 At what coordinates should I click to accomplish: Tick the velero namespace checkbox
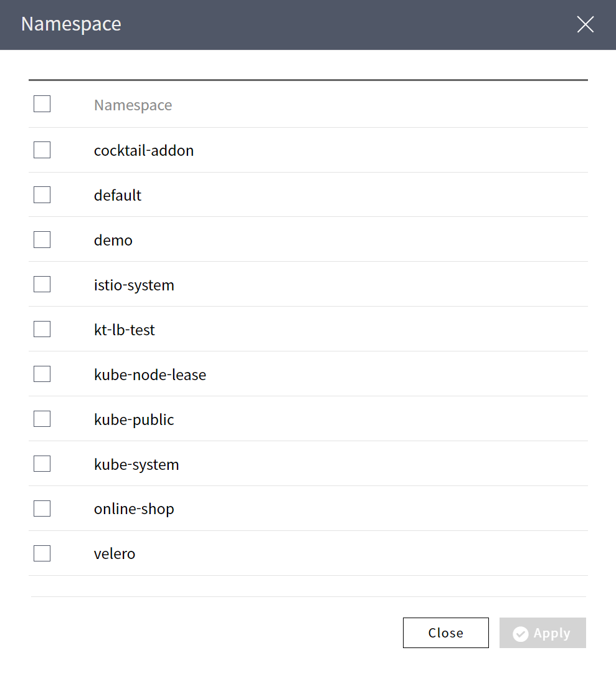click(42, 553)
